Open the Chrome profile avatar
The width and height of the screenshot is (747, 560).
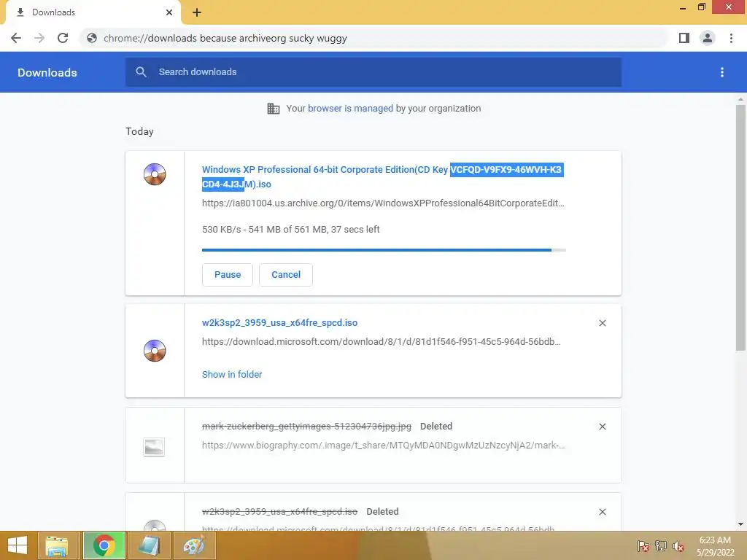coord(708,38)
